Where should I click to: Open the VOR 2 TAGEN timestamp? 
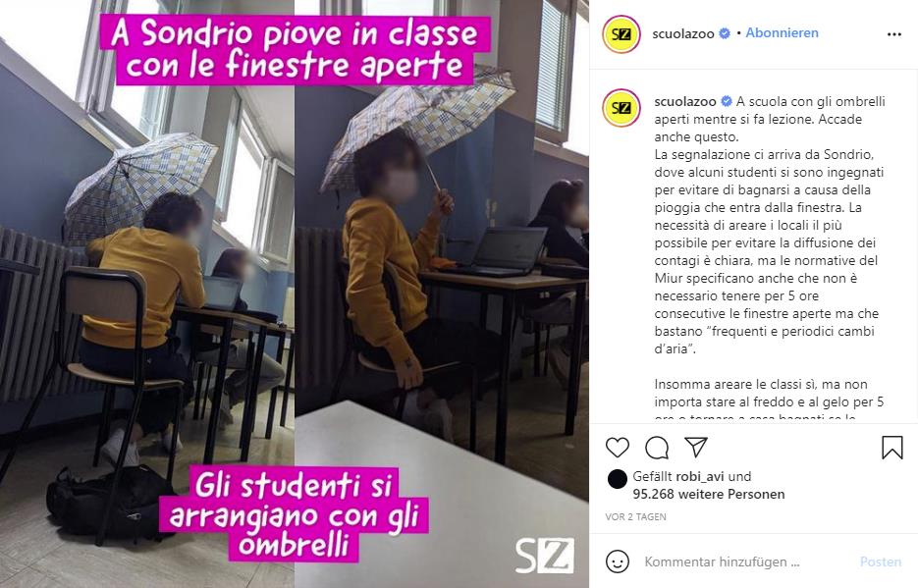pos(636,516)
